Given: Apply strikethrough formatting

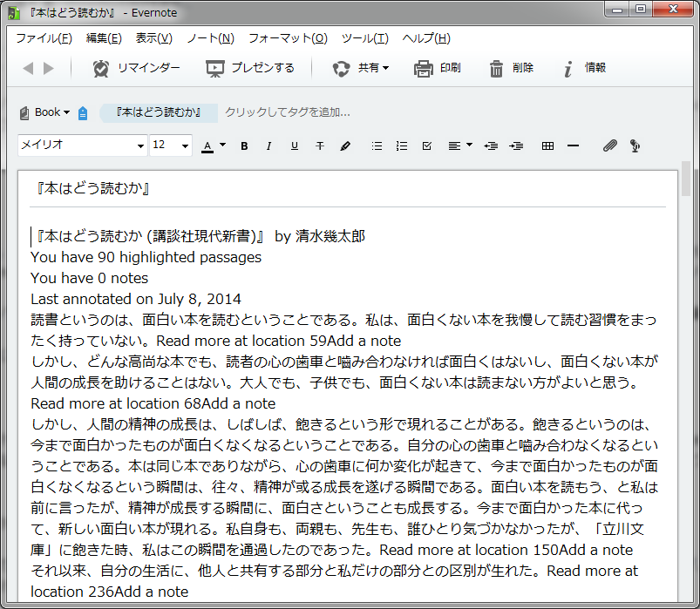Looking at the screenshot, I should point(320,145).
